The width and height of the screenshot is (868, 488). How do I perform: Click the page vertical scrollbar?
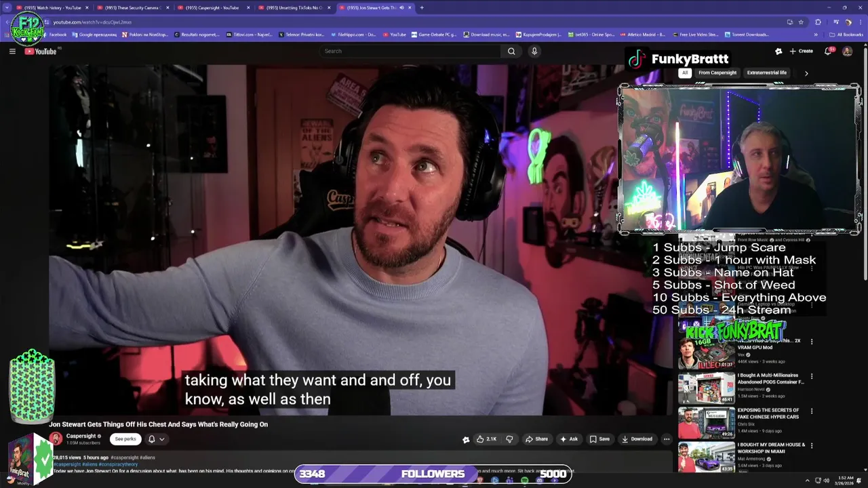865,258
